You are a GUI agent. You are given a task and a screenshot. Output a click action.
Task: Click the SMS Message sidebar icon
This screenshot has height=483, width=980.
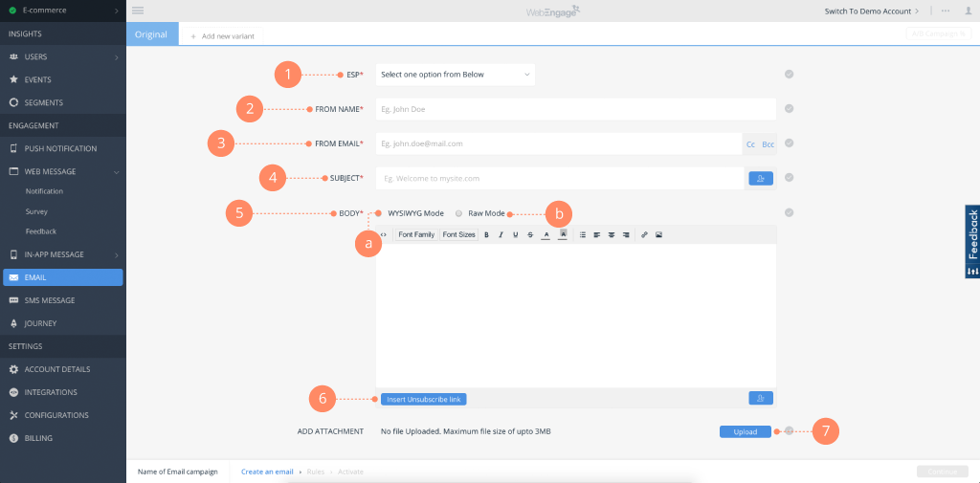[x=13, y=300]
